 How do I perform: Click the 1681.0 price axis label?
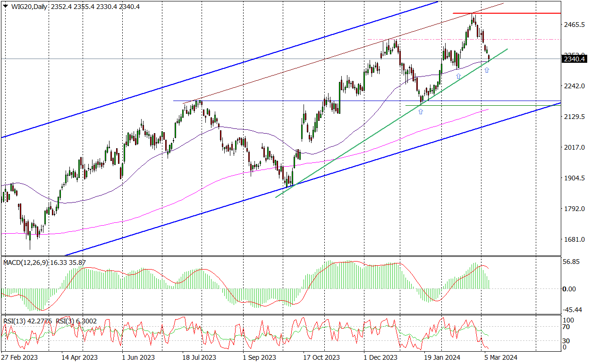(574, 239)
